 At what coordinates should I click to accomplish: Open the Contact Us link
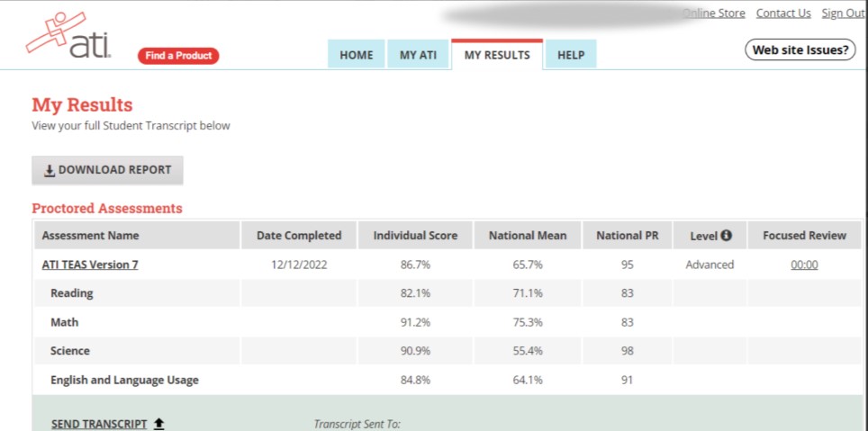coord(783,13)
